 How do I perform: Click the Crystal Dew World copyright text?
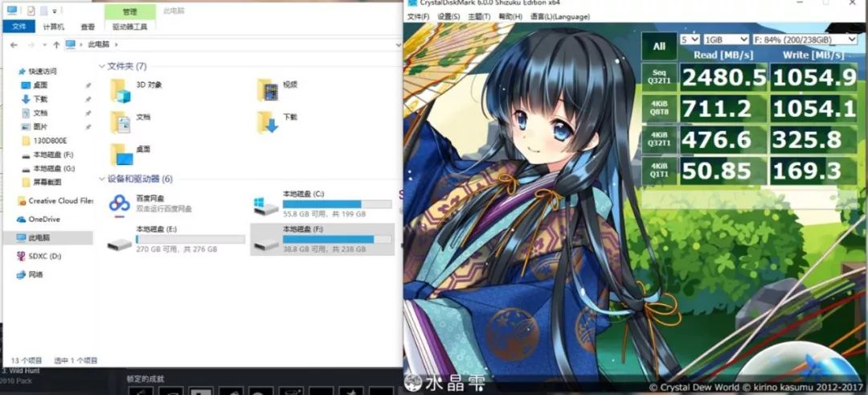click(x=755, y=387)
